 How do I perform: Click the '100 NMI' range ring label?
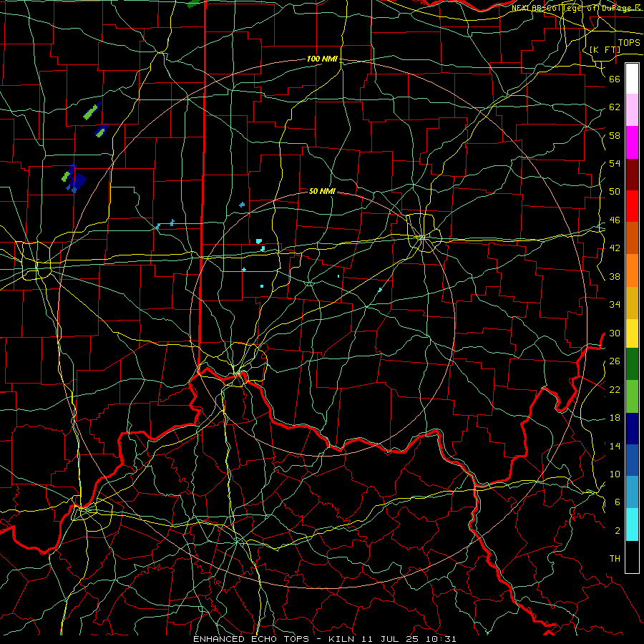[322, 59]
